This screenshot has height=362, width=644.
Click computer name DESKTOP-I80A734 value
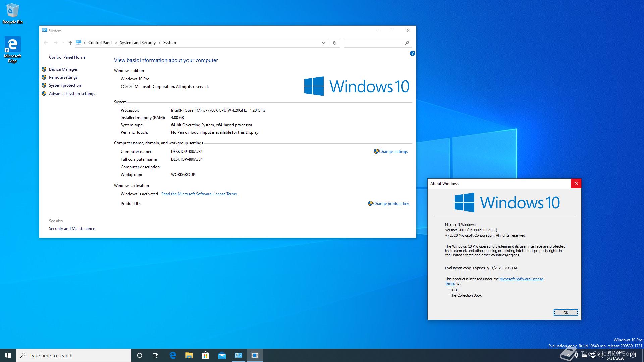pyautogui.click(x=187, y=152)
